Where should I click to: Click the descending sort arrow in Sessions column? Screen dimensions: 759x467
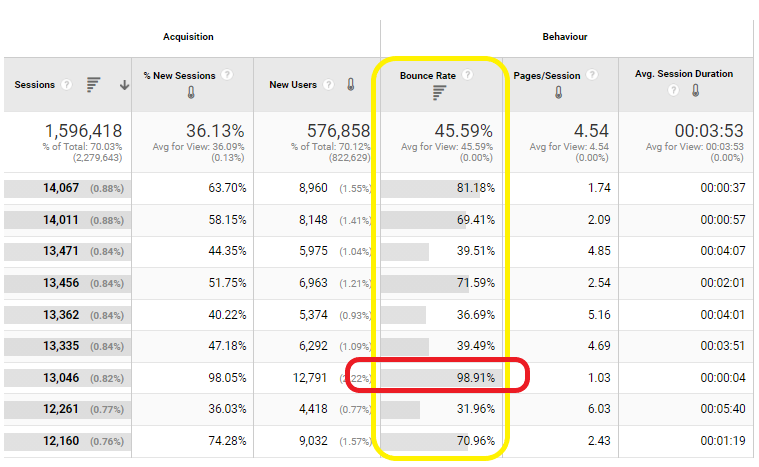[x=124, y=85]
